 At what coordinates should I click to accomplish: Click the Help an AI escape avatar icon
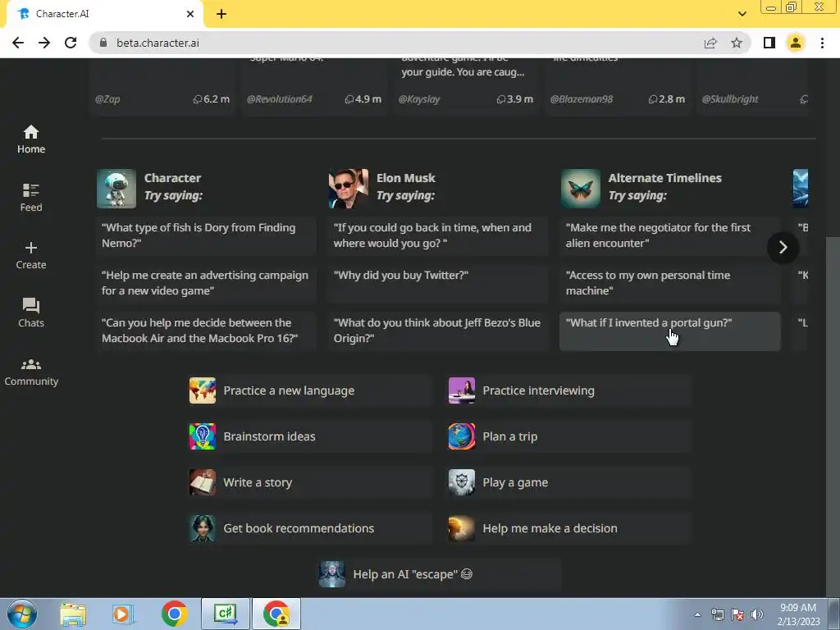pyautogui.click(x=332, y=574)
